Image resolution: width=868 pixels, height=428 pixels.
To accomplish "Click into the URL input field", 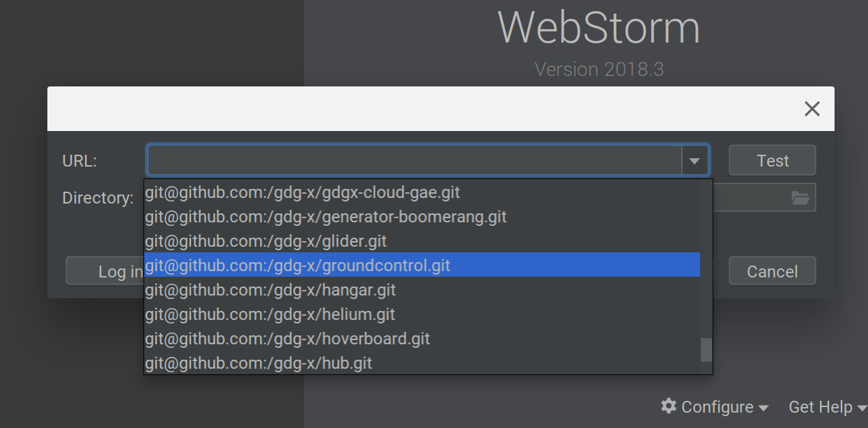I will (414, 161).
